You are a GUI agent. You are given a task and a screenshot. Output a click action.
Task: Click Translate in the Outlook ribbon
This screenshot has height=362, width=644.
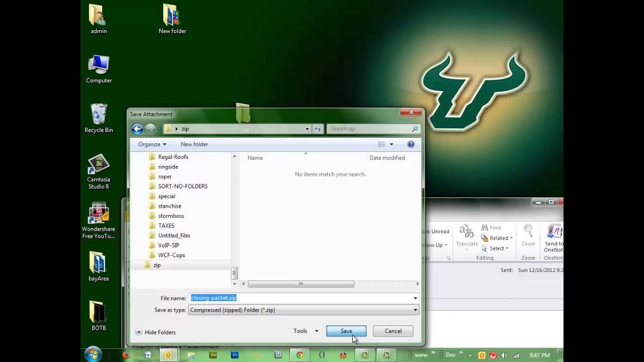pyautogui.click(x=467, y=236)
